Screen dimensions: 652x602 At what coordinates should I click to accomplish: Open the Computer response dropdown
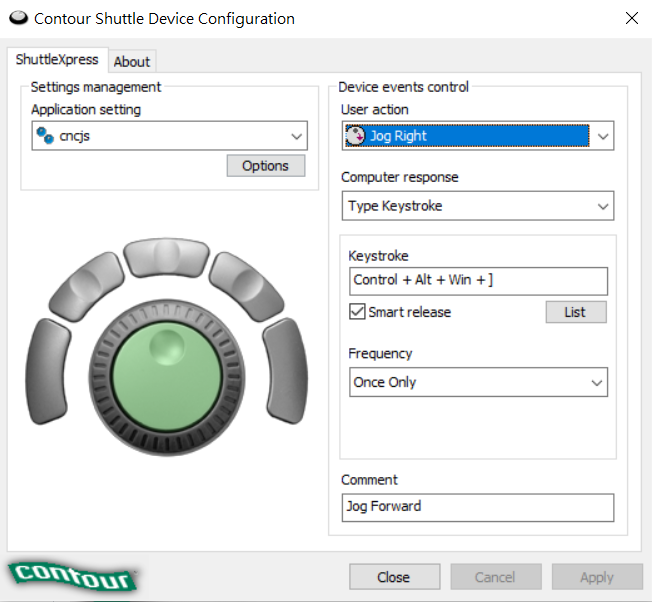click(x=601, y=206)
